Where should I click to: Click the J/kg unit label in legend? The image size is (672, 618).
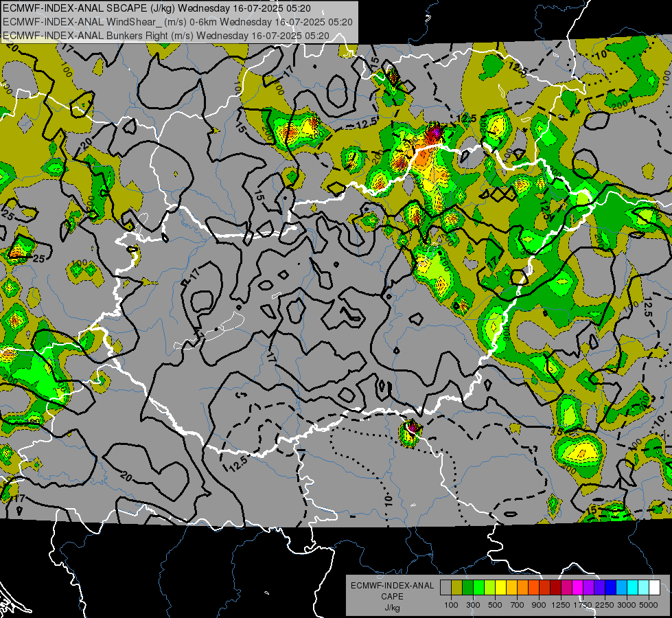[x=392, y=608]
